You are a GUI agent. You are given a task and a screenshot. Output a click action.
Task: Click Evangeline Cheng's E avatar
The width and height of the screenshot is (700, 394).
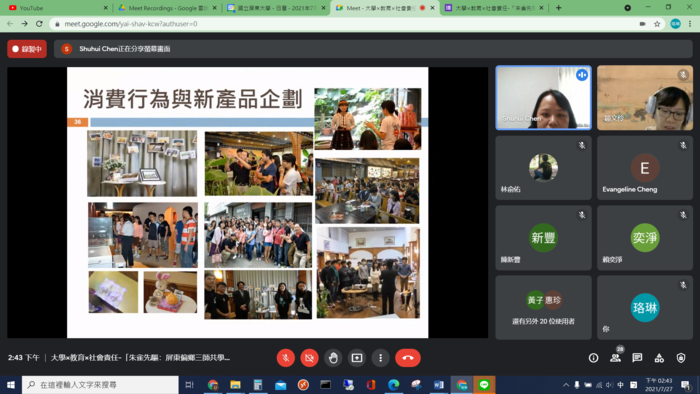[x=645, y=168]
